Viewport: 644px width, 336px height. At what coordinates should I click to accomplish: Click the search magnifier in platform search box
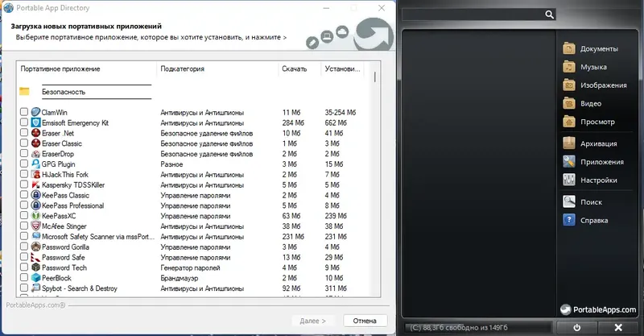coord(549,15)
